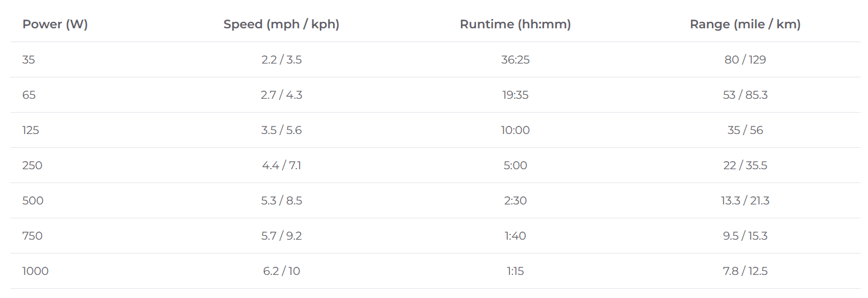Click the 2:30 runtime cell
Viewport: 868px width, 298px height.
click(515, 200)
